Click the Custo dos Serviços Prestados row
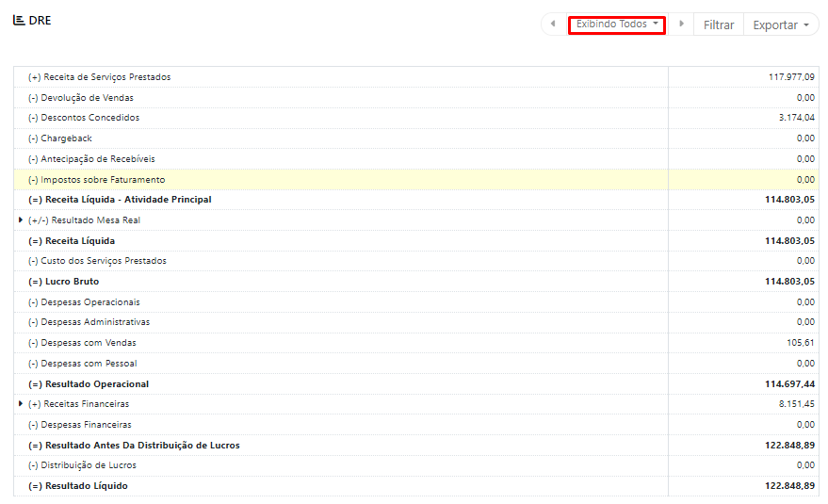This screenshot has height=504, width=828. (97, 261)
